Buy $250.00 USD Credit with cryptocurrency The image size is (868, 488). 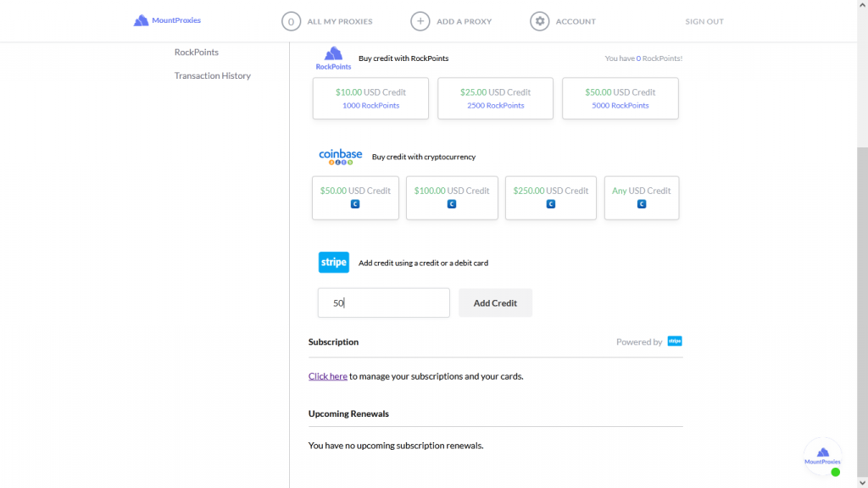tap(551, 198)
